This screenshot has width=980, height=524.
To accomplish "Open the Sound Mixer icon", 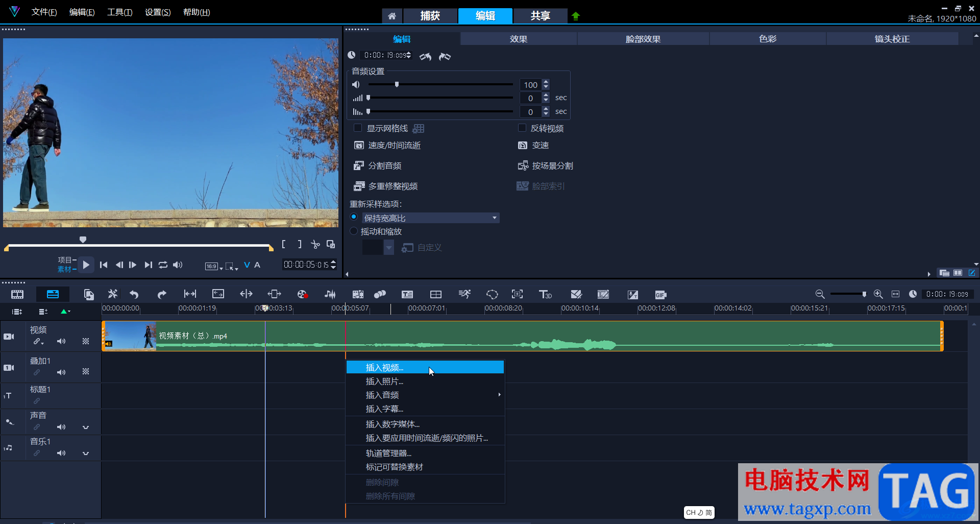I will 330,294.
